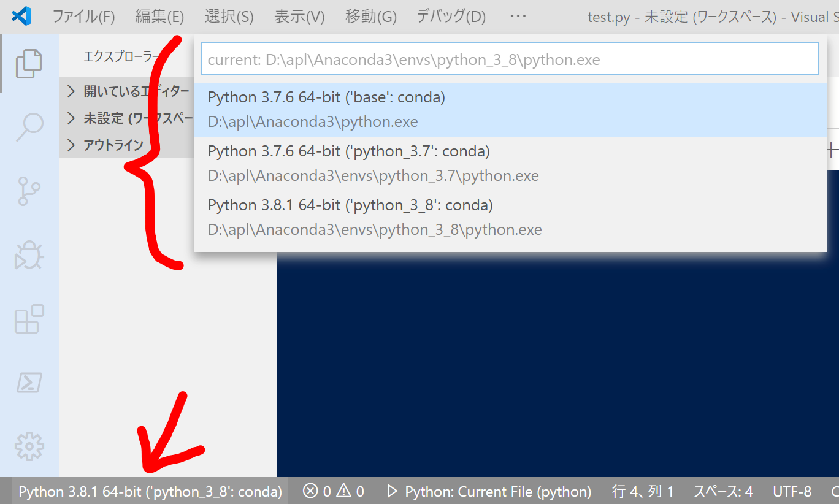Open the ファイル(F) menu
Image resolution: width=839 pixels, height=504 pixels.
[x=84, y=17]
